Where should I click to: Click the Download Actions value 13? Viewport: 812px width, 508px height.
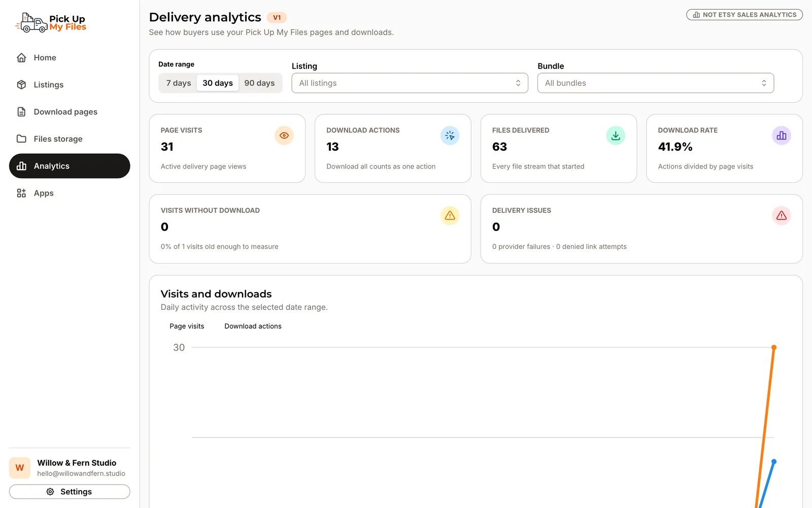332,147
